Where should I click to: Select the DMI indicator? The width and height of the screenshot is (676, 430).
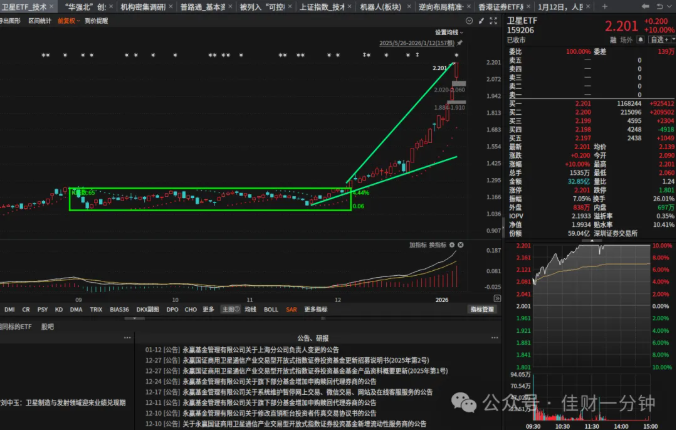click(x=9, y=310)
